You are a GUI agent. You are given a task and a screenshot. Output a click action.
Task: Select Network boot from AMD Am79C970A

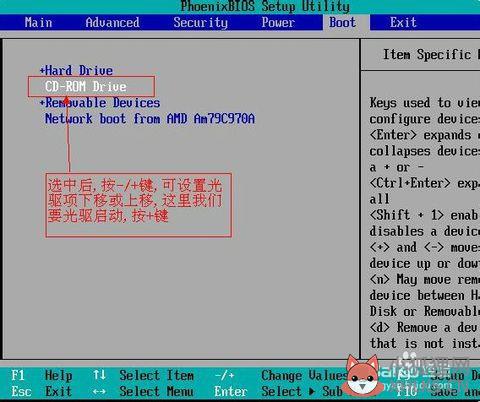(x=150, y=118)
